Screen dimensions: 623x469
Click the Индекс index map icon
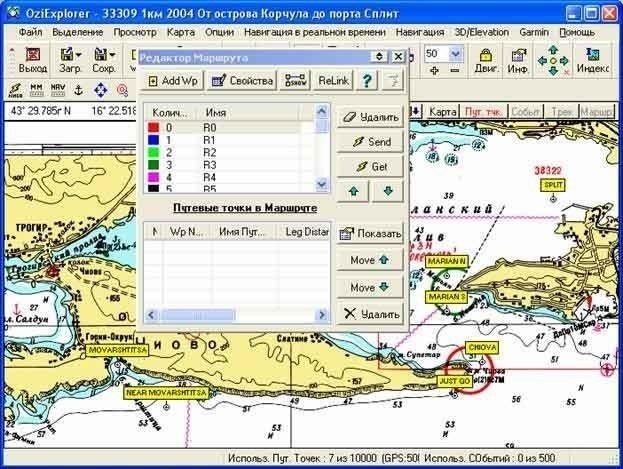(x=593, y=61)
